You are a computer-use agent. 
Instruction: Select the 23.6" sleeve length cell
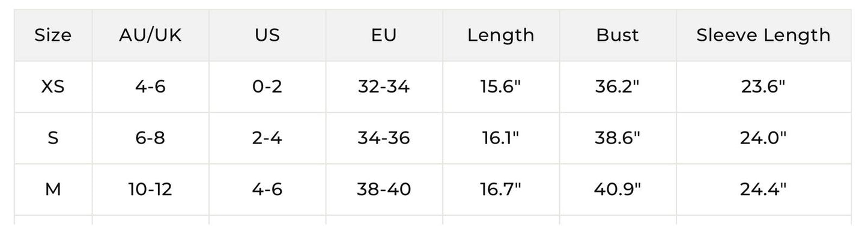[x=763, y=87]
